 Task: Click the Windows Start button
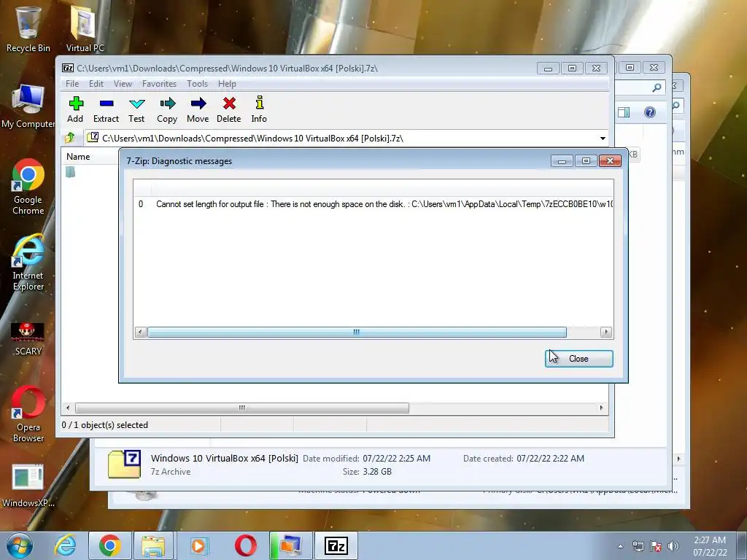20,545
